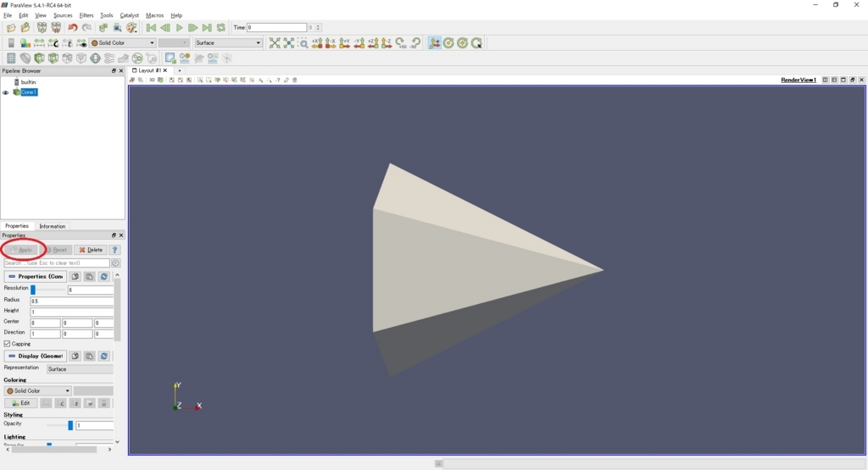Set view direction to +Y
The width and height of the screenshot is (868, 470).
[x=344, y=43]
